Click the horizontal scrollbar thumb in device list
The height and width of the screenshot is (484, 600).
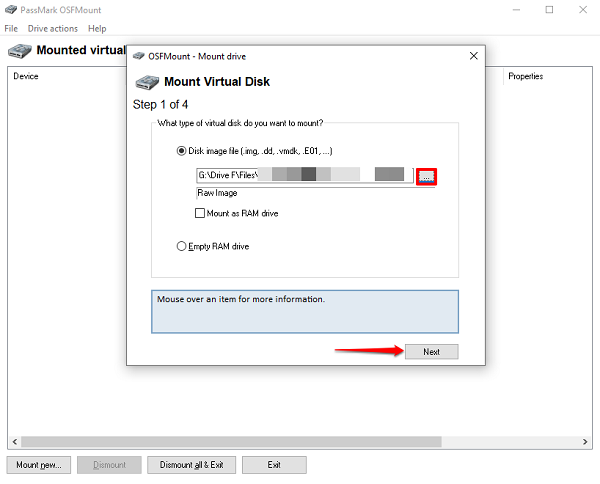click(x=231, y=442)
